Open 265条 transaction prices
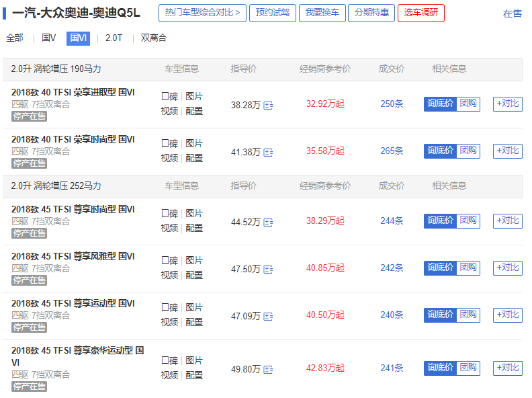This screenshot has width=532, height=398. coord(392,151)
